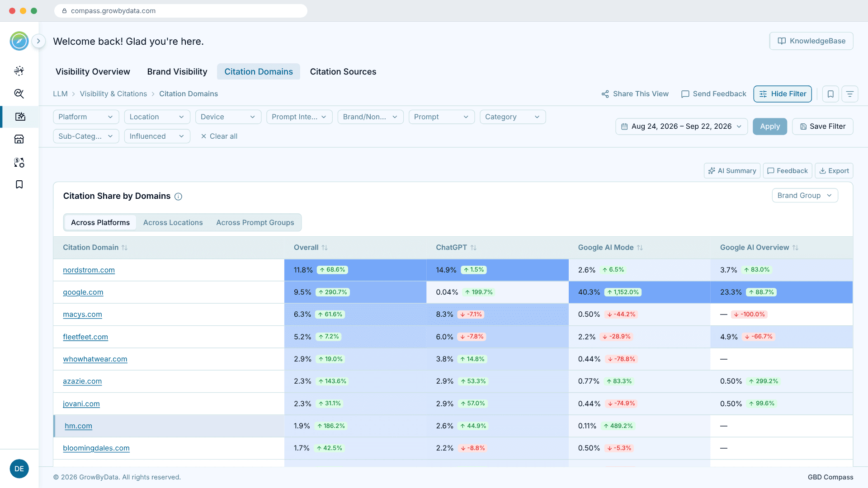This screenshot has height=488, width=868.
Task: Click the filter lines icon in the top right
Action: pos(850,94)
